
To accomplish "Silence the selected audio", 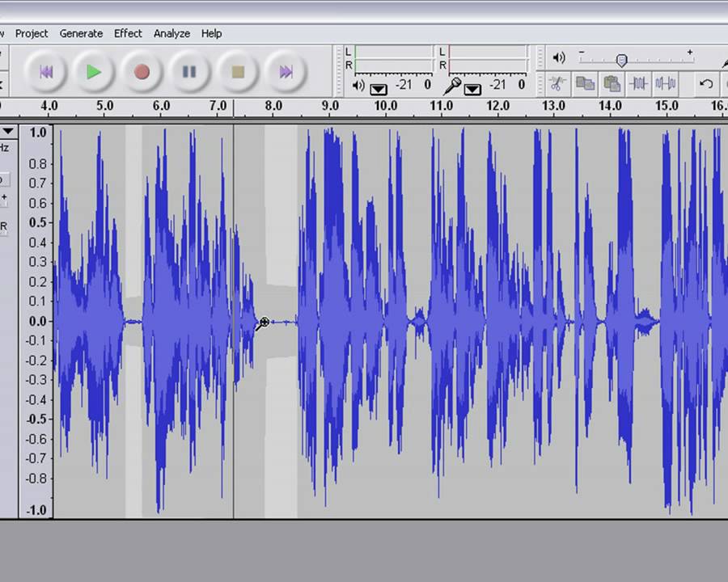I will 666,84.
